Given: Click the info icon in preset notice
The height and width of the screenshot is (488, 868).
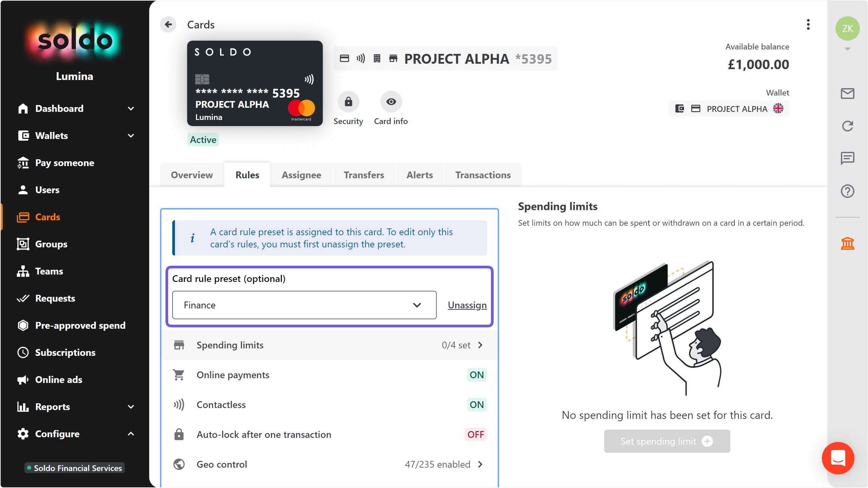Looking at the screenshot, I should (193, 238).
